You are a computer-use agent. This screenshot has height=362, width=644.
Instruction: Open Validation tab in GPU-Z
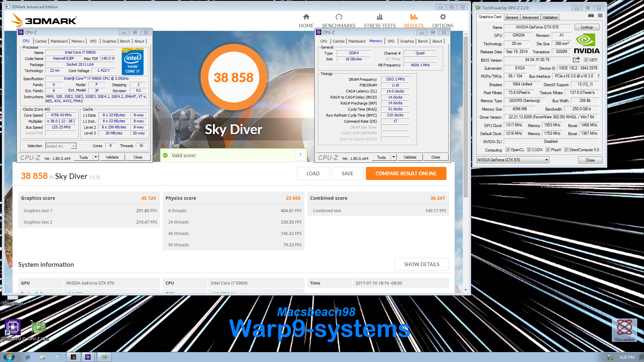pyautogui.click(x=550, y=17)
